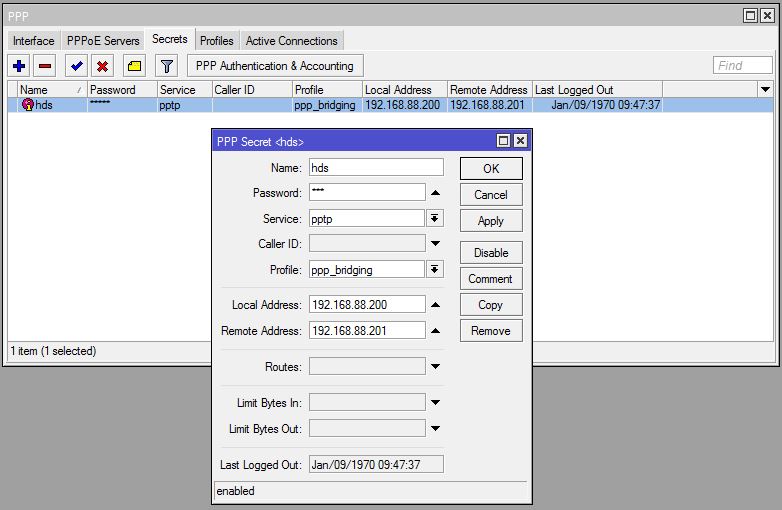Sort by the Caller ID column header

(252, 90)
